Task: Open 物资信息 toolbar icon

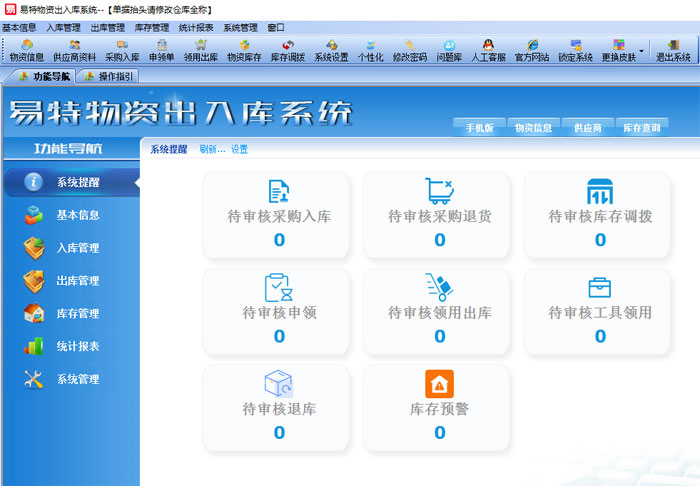Action: [x=27, y=50]
